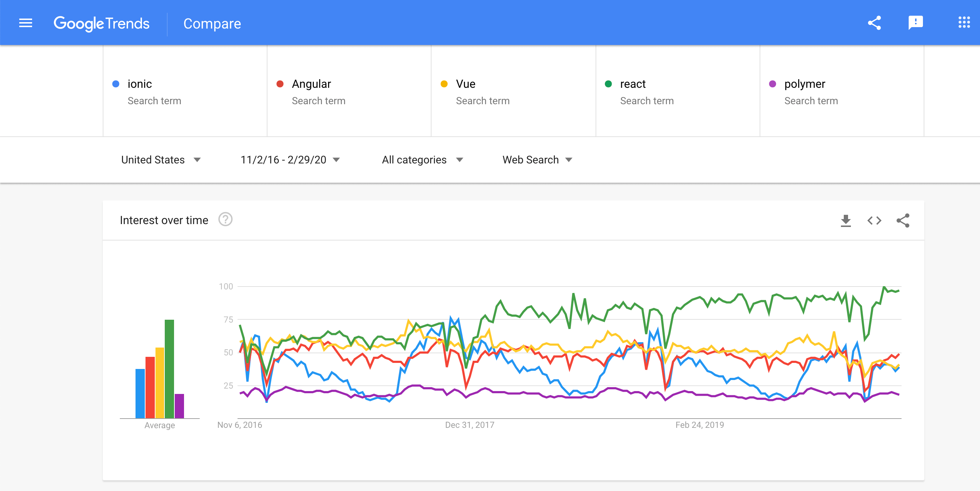
Task: Click the react search term card
Action: [678, 91]
